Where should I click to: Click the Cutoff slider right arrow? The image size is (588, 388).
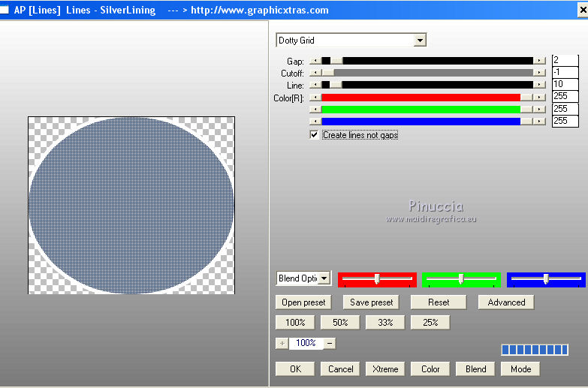[539, 73]
